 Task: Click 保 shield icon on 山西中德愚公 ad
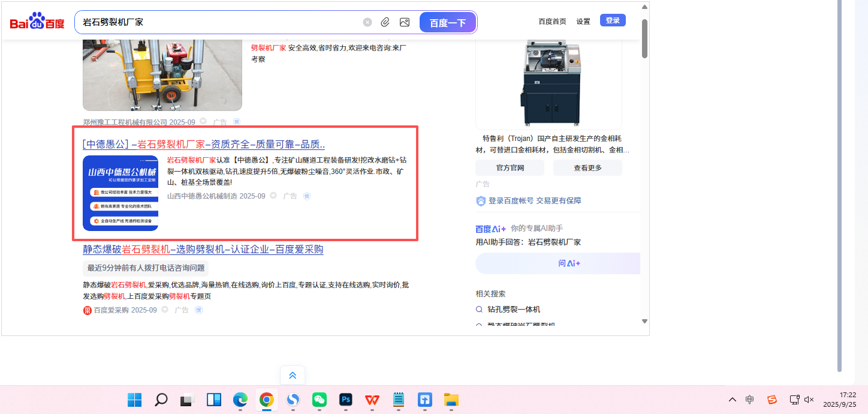(307, 196)
